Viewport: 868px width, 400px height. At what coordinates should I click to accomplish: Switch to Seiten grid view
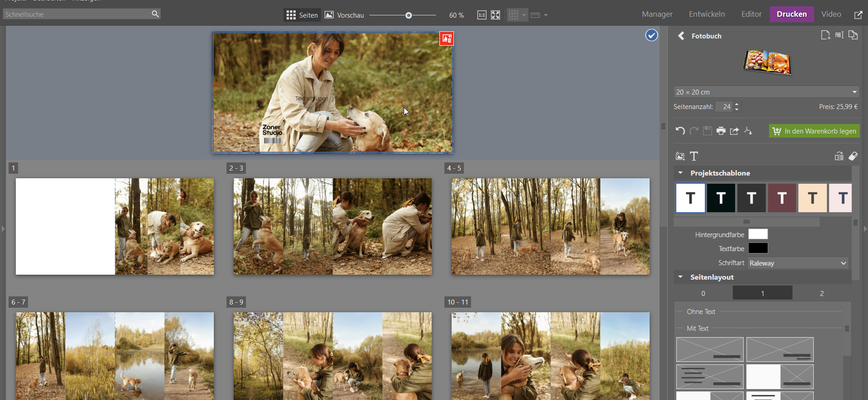click(x=302, y=15)
